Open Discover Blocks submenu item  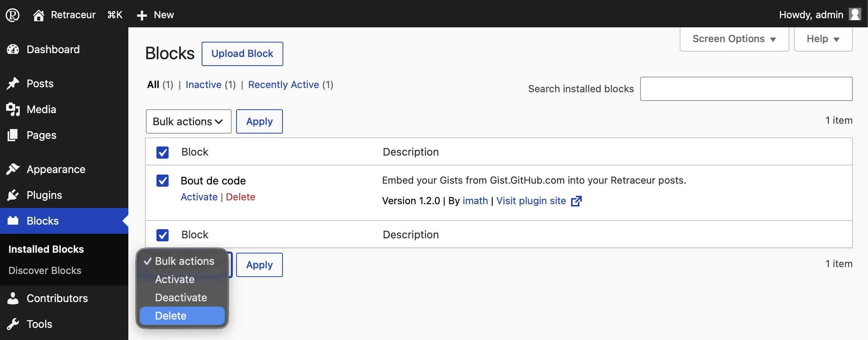[45, 271]
